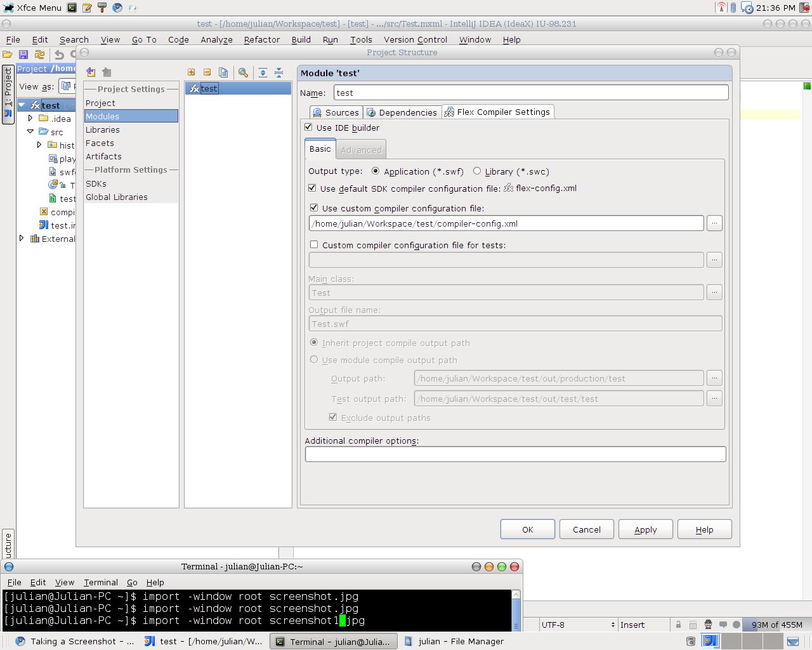Click the hector inspector icon in status bar

[708, 625]
